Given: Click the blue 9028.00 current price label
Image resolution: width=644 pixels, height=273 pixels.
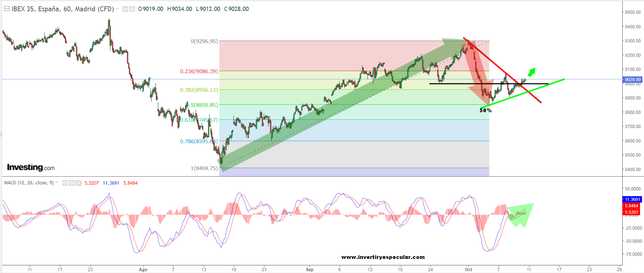Looking at the screenshot, I should coord(633,80).
